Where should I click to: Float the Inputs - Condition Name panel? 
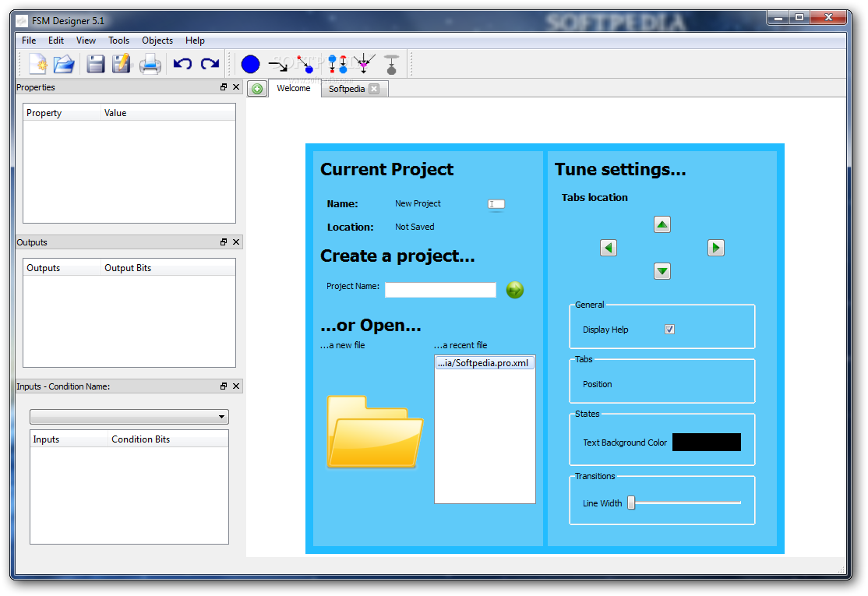[224, 386]
